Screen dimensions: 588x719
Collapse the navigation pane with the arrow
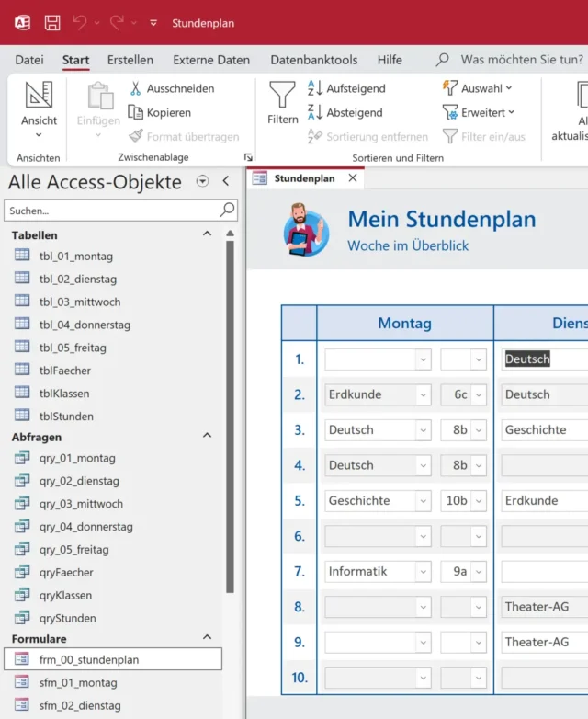click(x=226, y=181)
